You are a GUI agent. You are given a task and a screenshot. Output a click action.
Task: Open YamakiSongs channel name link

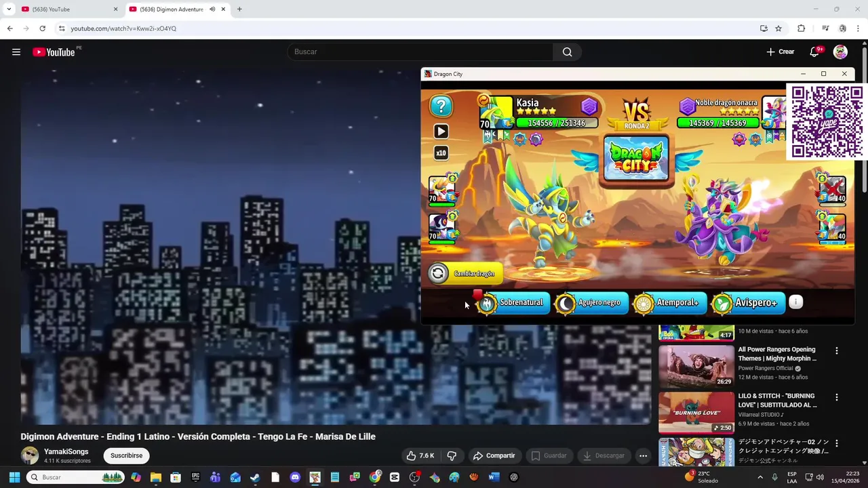66,451
